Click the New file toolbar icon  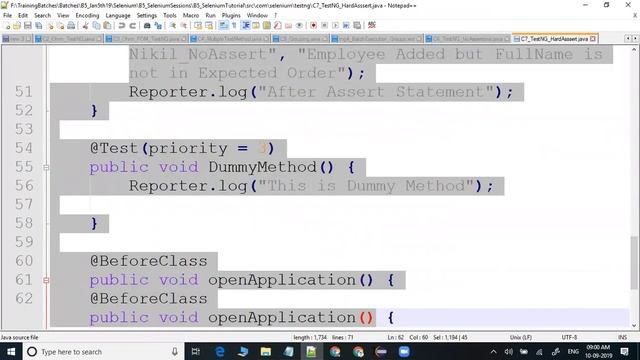click(7, 25)
